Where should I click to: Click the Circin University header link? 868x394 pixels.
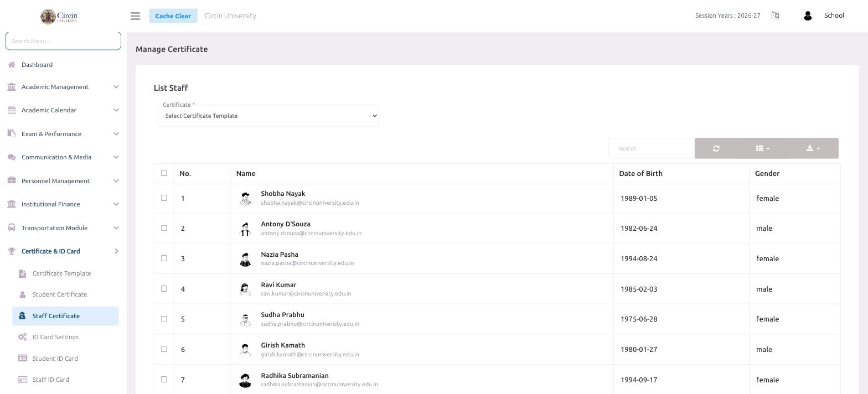[x=230, y=15]
